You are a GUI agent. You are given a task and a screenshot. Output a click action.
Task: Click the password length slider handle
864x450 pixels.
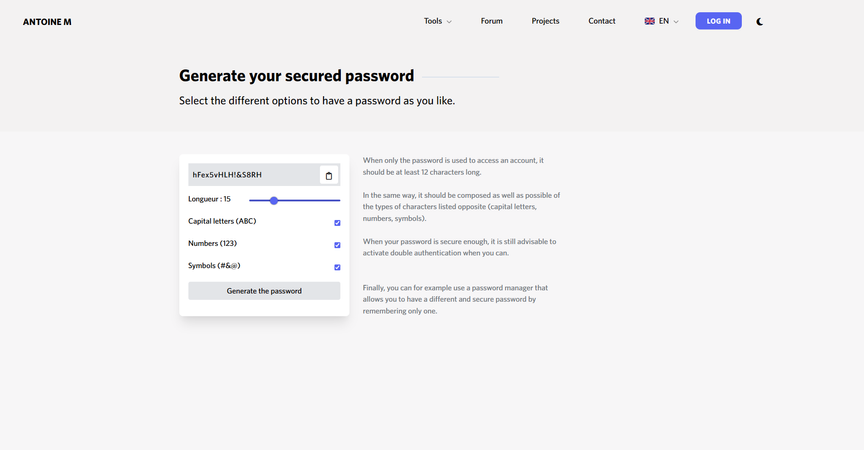(x=274, y=200)
